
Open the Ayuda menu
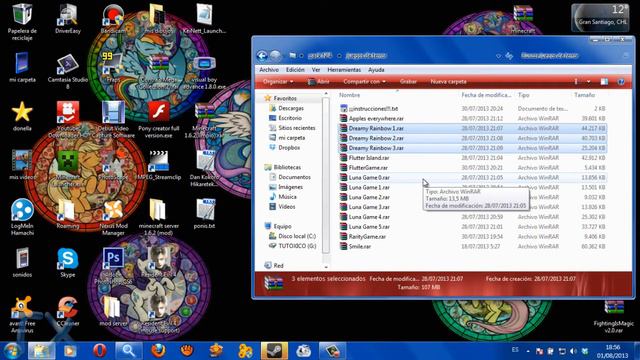376,70
